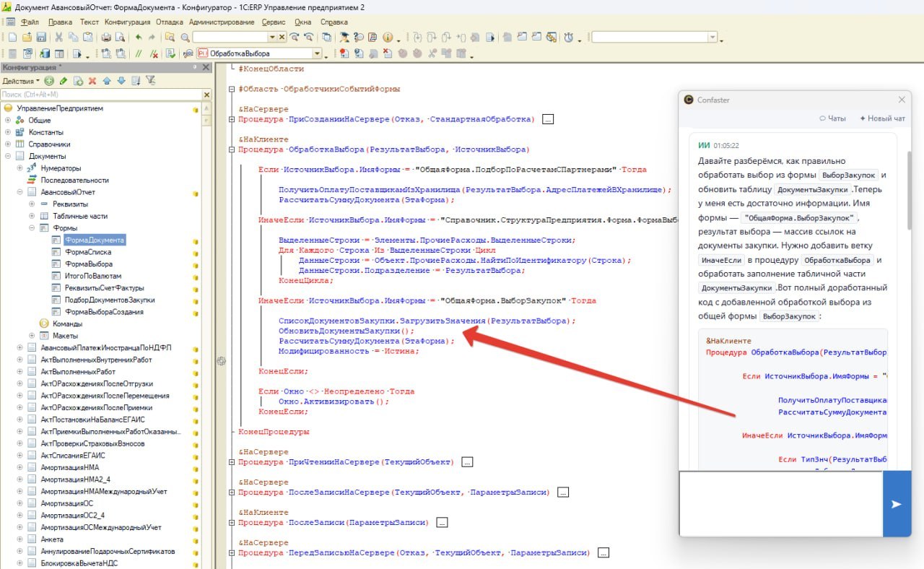924x569 pixels.
Task: Click green Add button in Configuration panel
Action: [x=49, y=81]
